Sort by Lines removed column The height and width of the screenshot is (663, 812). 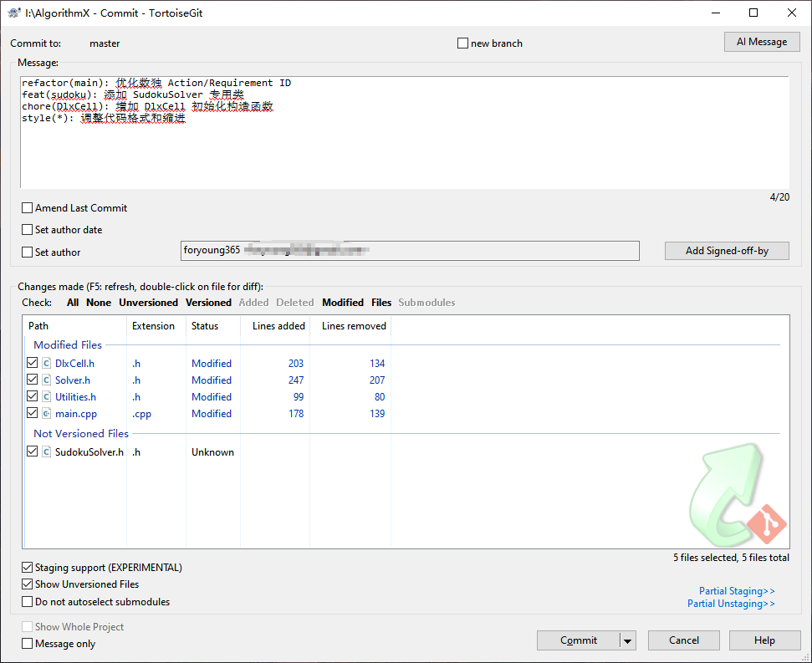[350, 326]
